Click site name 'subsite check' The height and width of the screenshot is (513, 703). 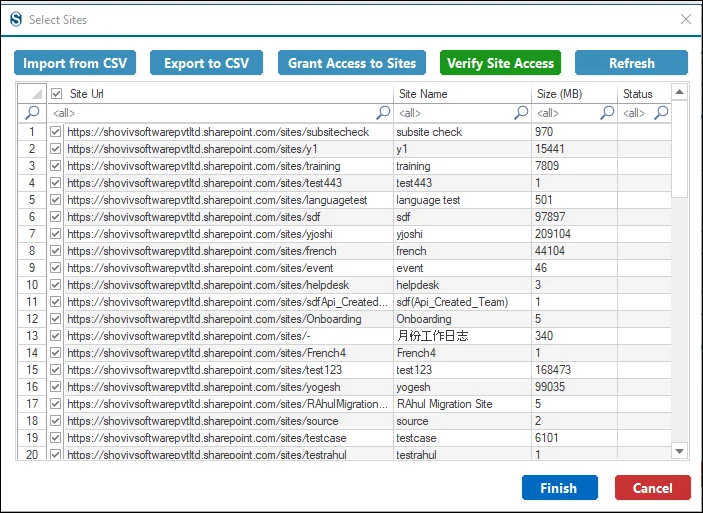pyautogui.click(x=429, y=132)
